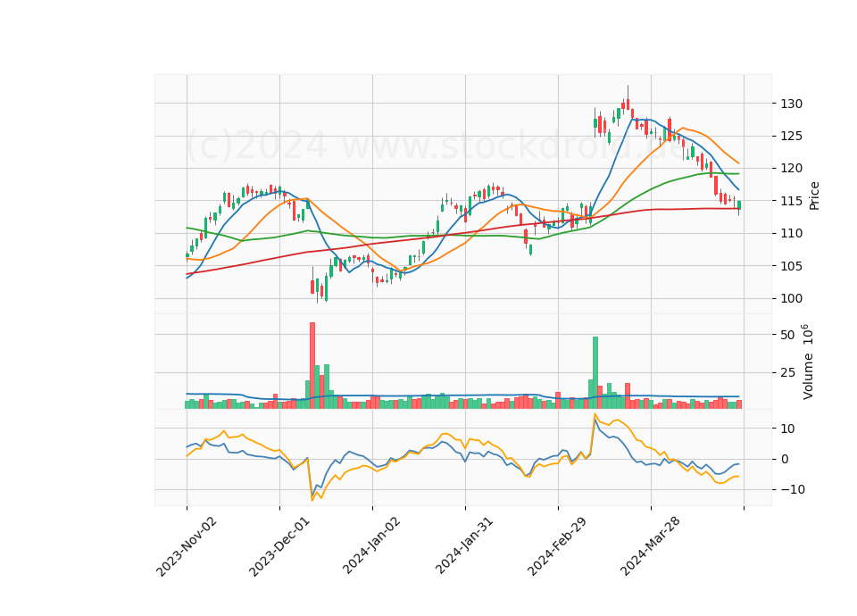Click the 0 oscillator axis value
This screenshot has height=616, width=857.
(785, 459)
